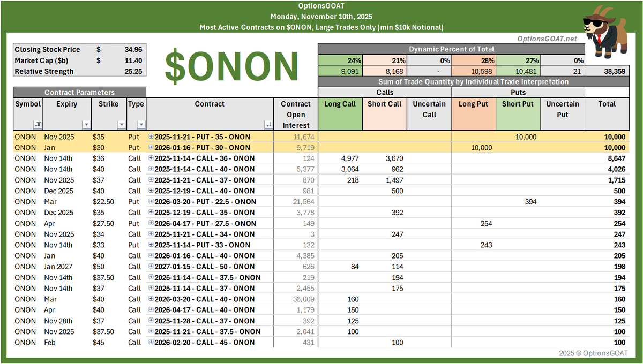Expand the 2026-04-17 PUT 27.5 ONON row
This screenshot has width=643, height=364.
click(x=151, y=224)
